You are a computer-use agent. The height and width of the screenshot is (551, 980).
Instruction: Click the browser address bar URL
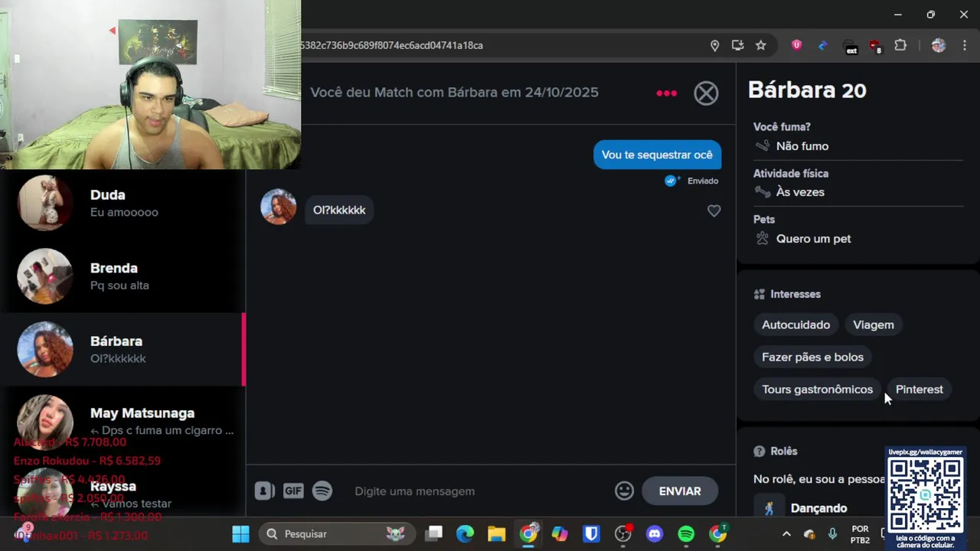(391, 45)
